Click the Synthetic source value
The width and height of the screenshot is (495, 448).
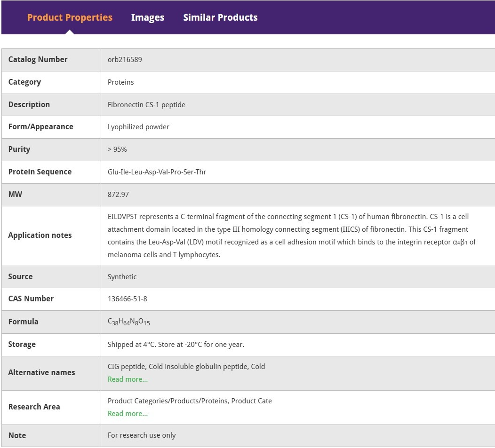pos(122,277)
